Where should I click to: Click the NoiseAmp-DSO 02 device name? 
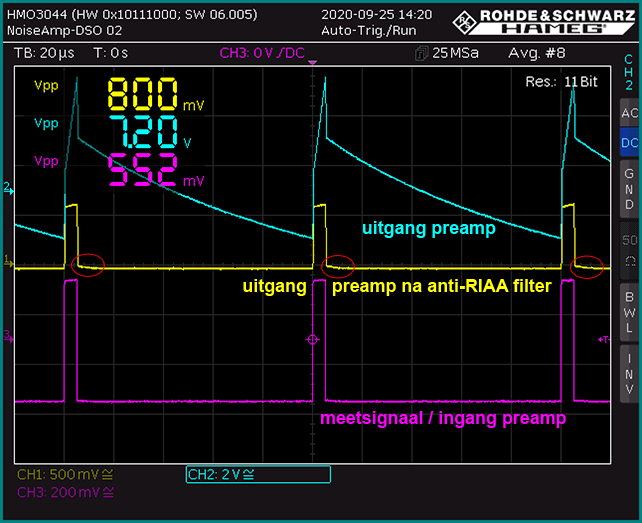click(64, 31)
